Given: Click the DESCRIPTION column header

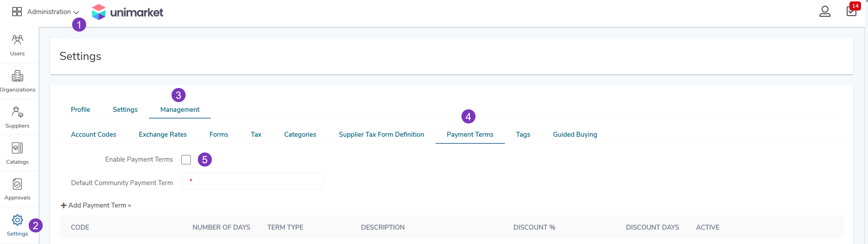Looking at the screenshot, I should [x=383, y=227].
